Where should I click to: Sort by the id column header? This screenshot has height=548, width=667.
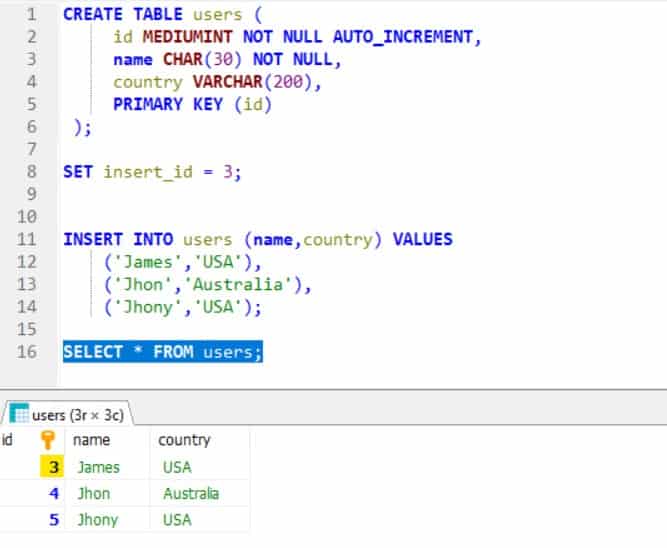[x=32, y=440]
